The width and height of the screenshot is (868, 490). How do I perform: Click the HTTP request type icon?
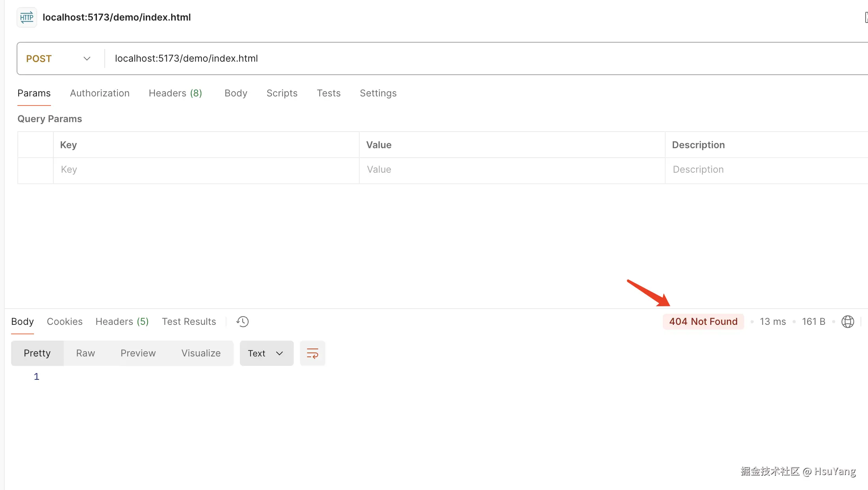coord(26,17)
